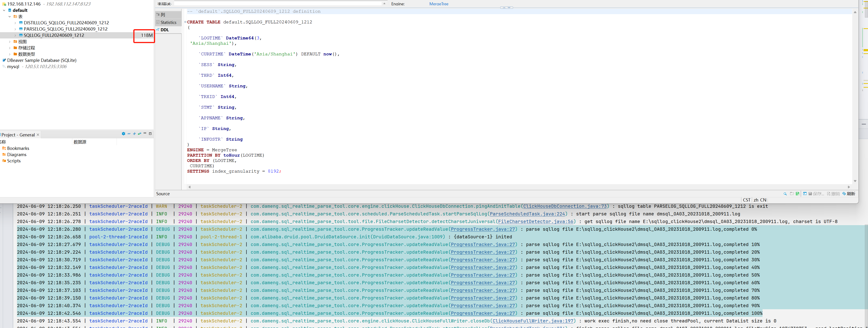Expand the 视图 views folder
The height and width of the screenshot is (328, 868).
(10, 42)
